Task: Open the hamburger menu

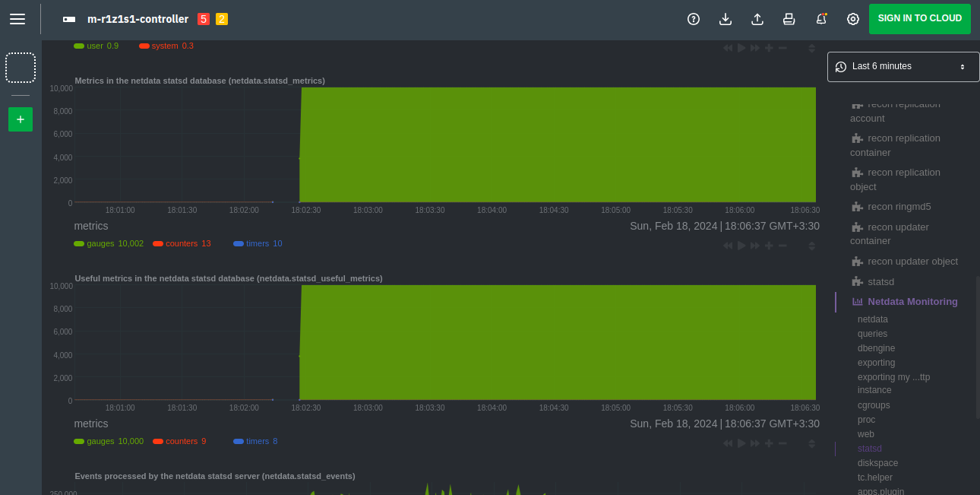Action: click(x=17, y=19)
